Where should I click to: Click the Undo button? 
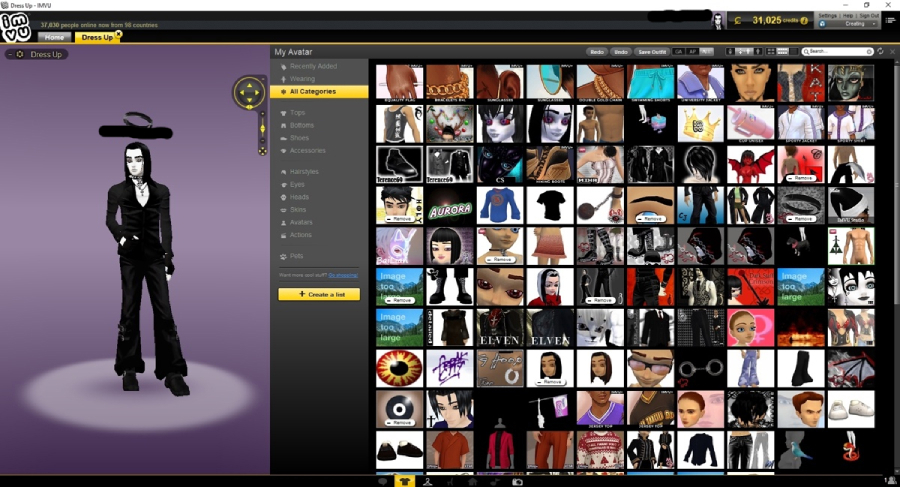[x=621, y=52]
